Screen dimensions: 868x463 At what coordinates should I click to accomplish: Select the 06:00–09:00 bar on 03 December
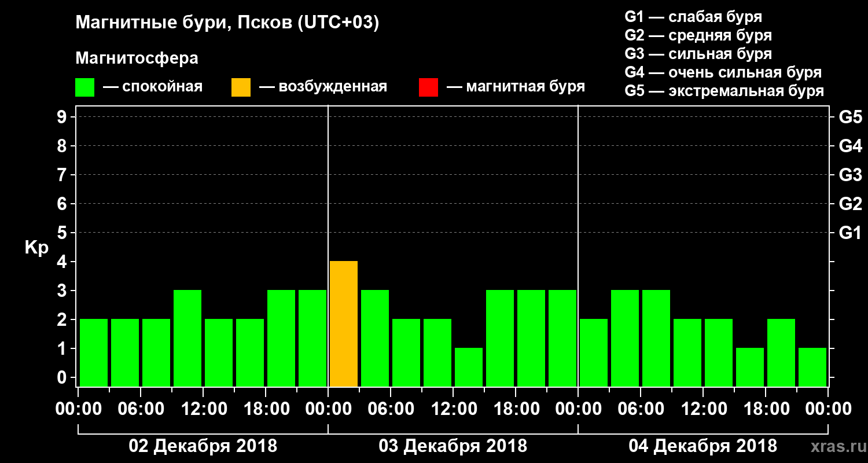(406, 353)
